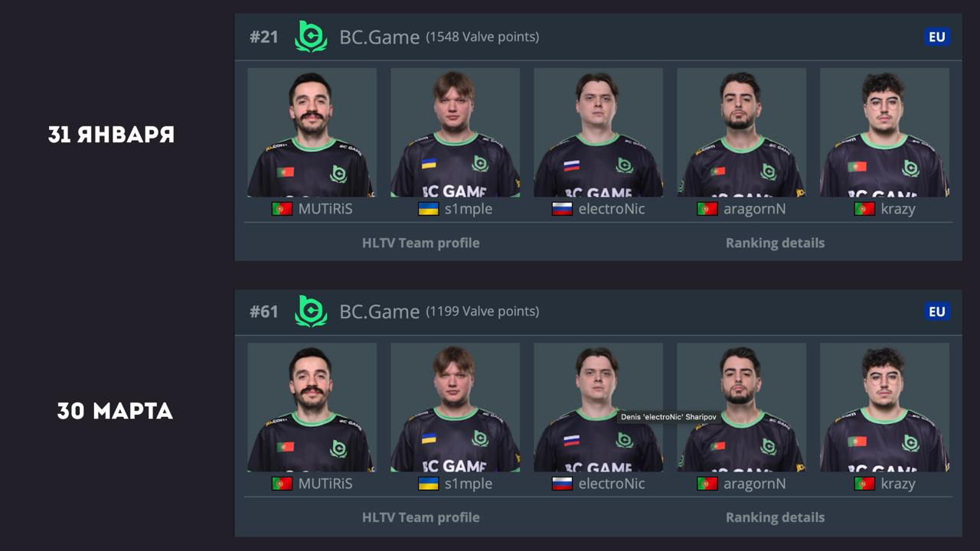Click BC.Game logo in #21 ranking card
This screenshot has height=551, width=980.
coord(311,36)
